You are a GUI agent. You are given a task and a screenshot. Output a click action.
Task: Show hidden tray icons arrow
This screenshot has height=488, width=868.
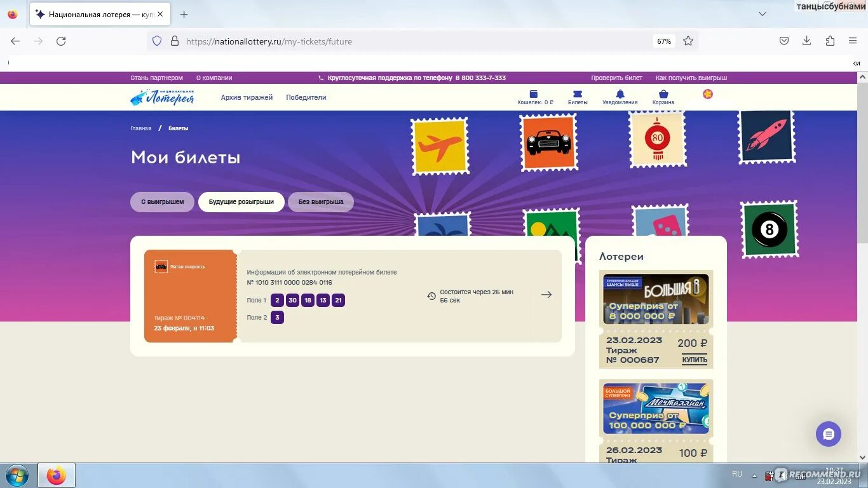tap(754, 475)
